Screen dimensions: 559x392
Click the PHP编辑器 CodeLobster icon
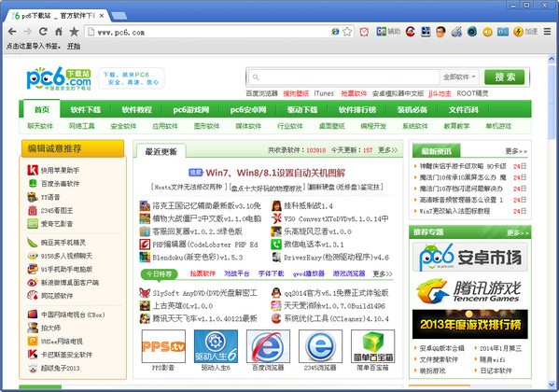click(145, 245)
